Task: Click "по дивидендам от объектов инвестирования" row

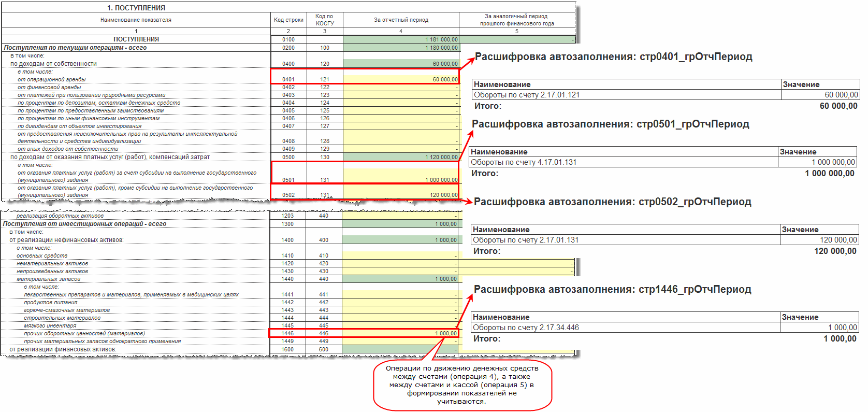Action: click(79, 126)
